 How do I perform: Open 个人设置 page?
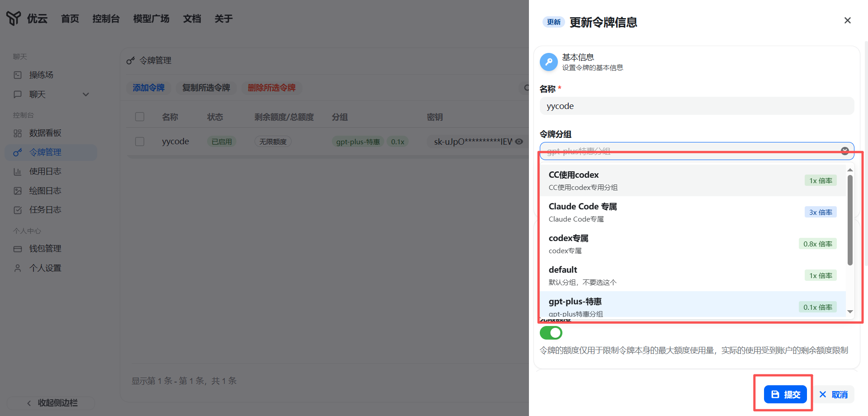tap(45, 268)
